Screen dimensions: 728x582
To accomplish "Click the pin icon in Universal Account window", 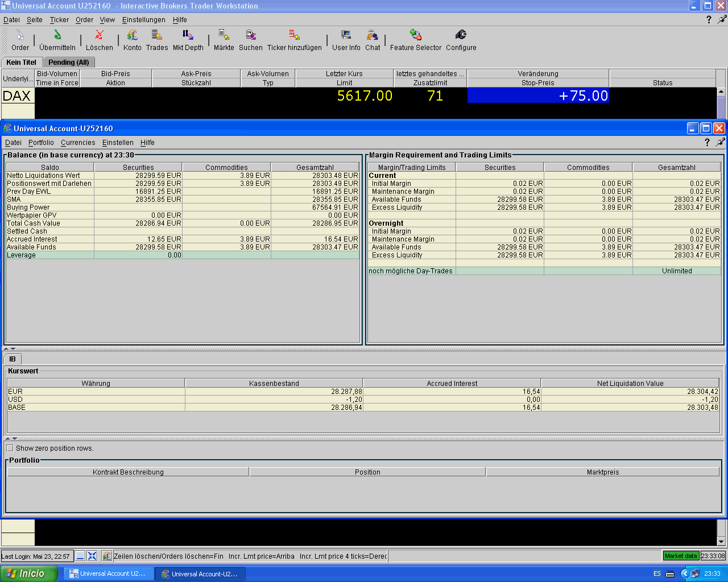I will (720, 142).
